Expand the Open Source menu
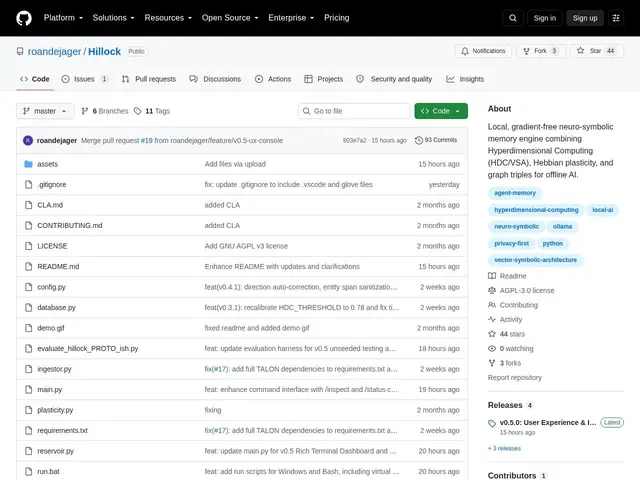640x480 pixels. click(x=230, y=18)
